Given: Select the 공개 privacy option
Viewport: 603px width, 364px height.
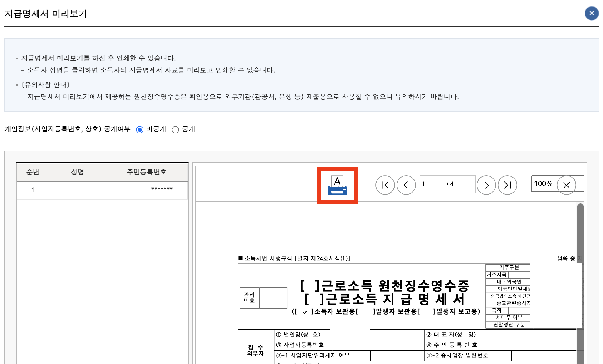Looking at the screenshot, I should (175, 129).
